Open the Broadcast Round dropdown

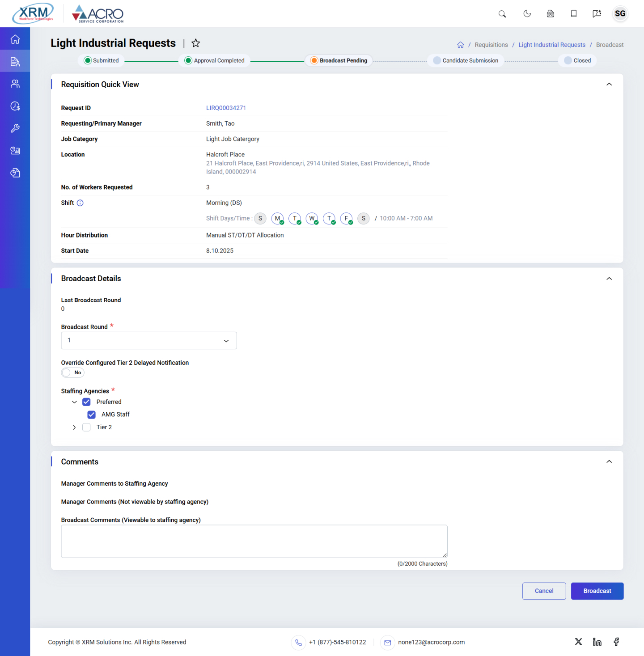[149, 341]
